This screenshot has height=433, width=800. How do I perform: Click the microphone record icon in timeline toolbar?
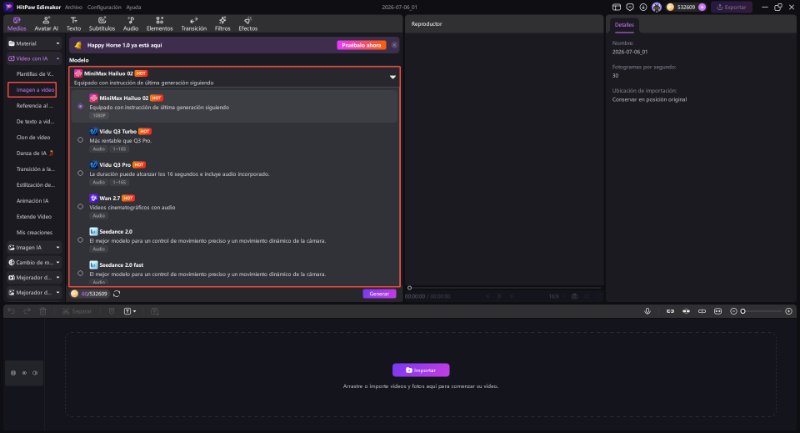click(647, 311)
